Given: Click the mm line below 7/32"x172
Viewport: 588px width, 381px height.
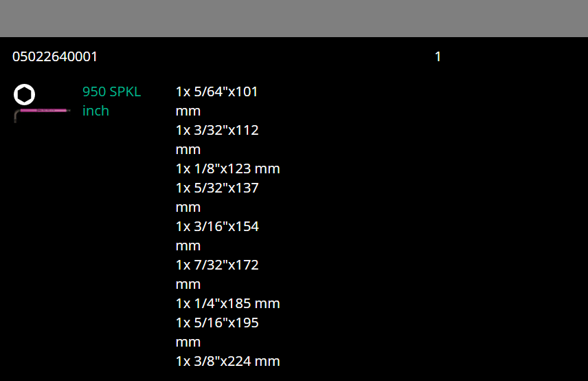Looking at the screenshot, I should pyautogui.click(x=188, y=284).
